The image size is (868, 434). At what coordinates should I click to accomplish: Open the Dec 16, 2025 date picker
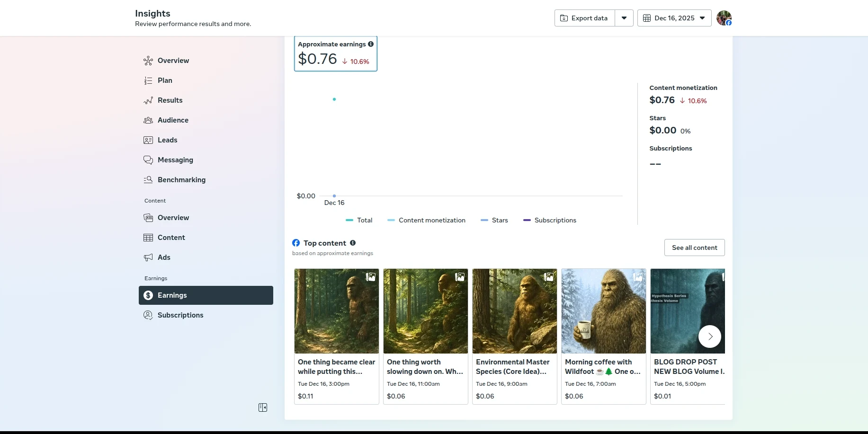pos(674,18)
